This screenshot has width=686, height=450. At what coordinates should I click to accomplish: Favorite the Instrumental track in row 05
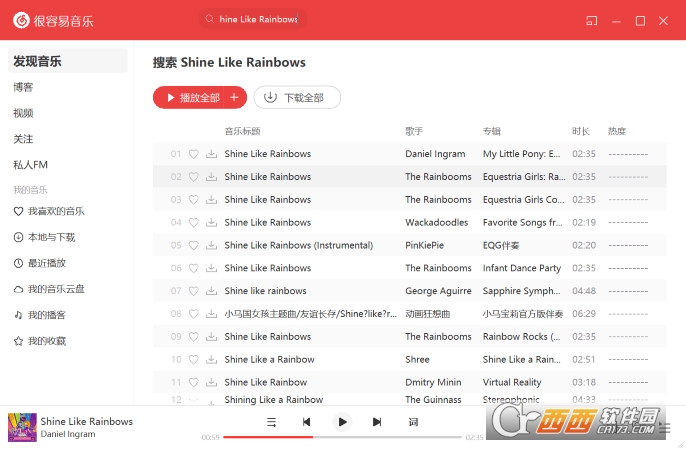pos(193,245)
